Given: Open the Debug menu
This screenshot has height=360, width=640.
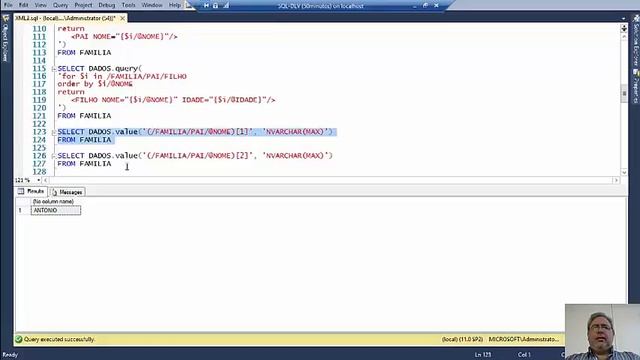Looking at the screenshot, I should click(107, 5).
